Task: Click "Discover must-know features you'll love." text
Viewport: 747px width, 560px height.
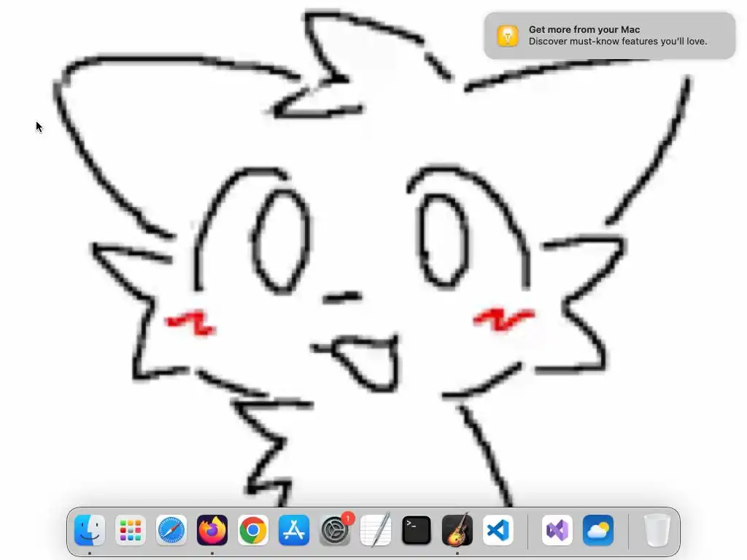Action: point(618,42)
